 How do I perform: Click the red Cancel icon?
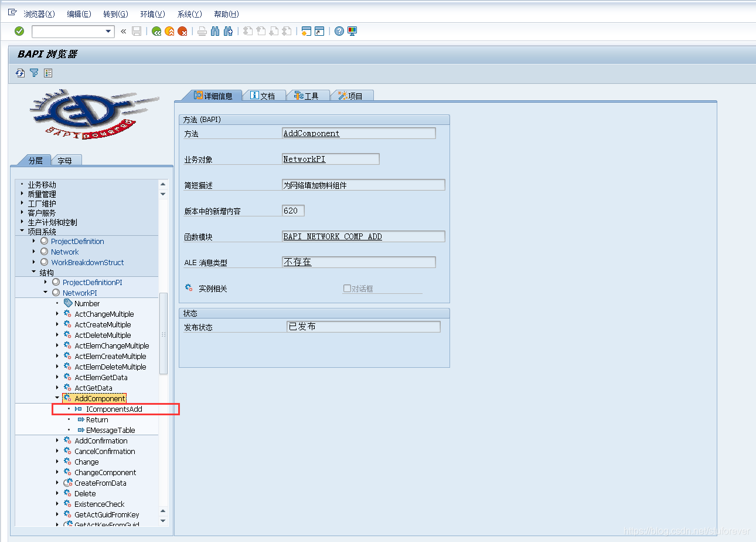click(x=183, y=31)
